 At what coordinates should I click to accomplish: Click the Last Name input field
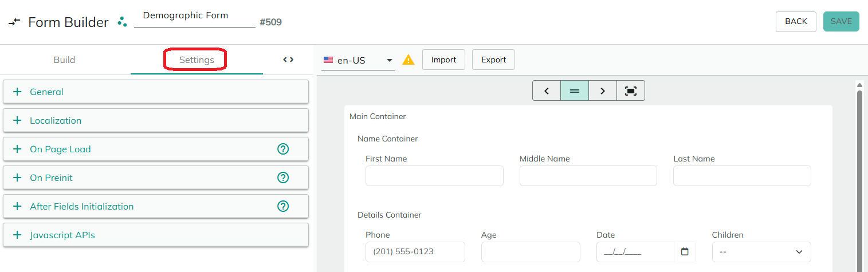point(742,176)
